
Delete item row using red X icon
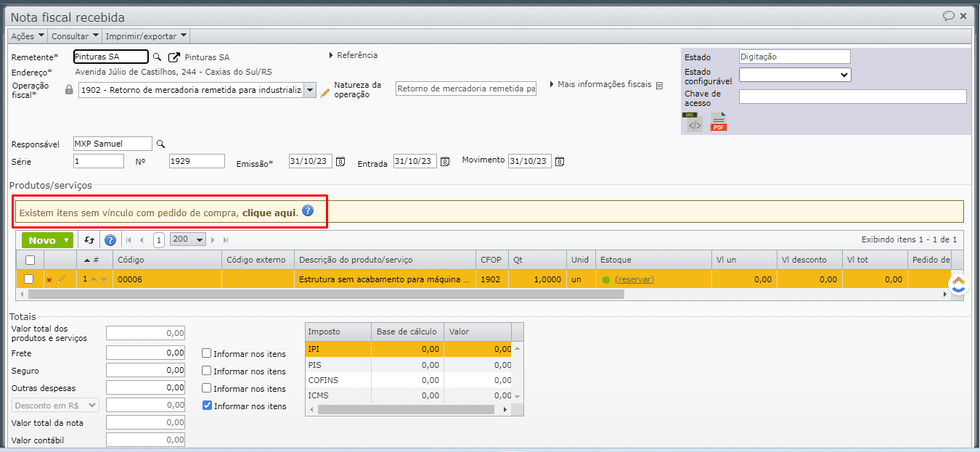pos(49,279)
